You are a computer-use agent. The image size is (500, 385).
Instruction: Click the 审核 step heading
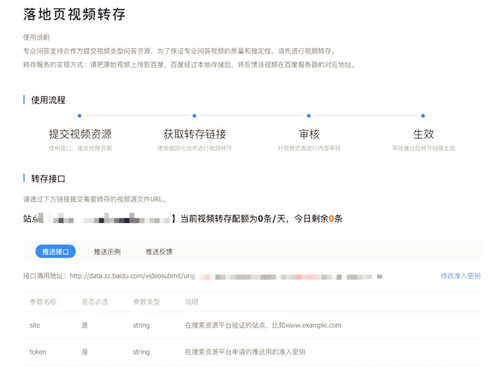309,134
